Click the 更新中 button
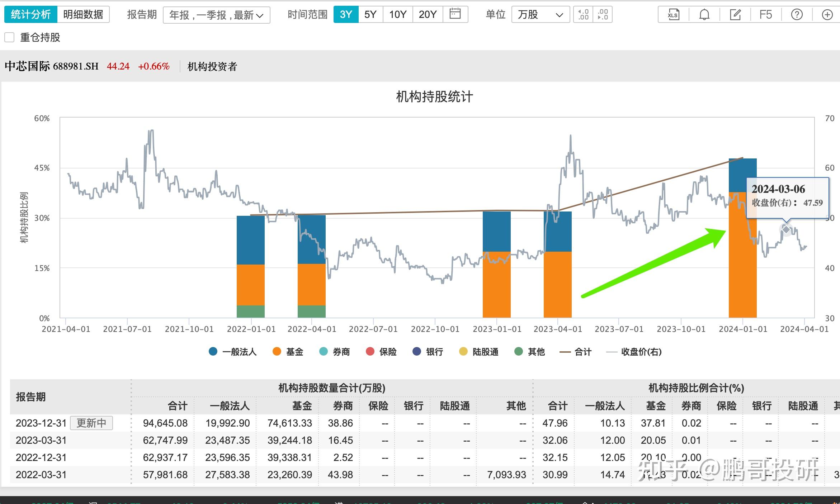 (x=91, y=423)
